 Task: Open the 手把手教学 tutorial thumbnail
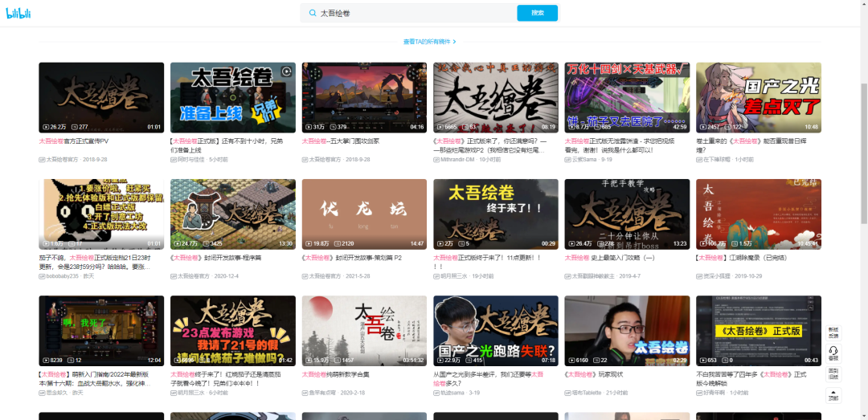pyautogui.click(x=627, y=214)
